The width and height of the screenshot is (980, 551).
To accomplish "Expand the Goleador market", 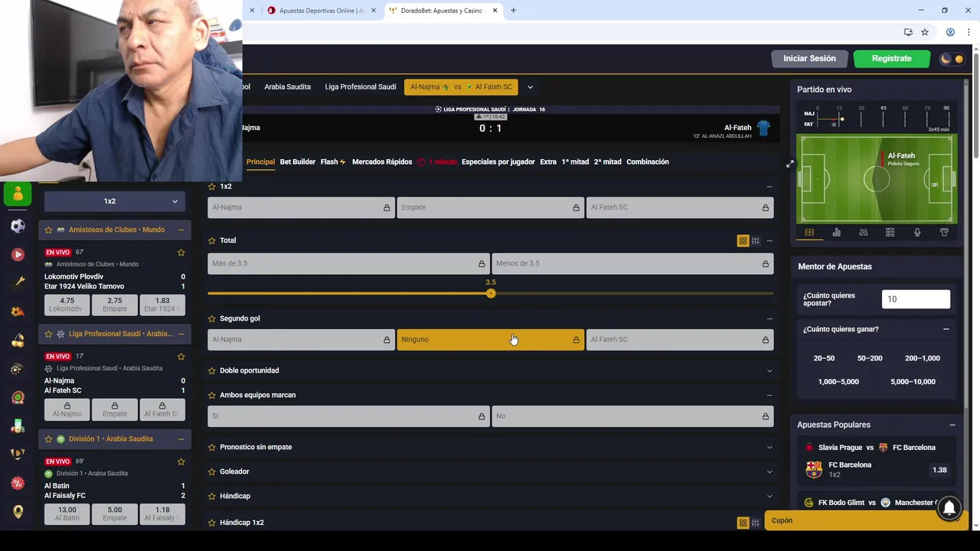I will (x=769, y=471).
